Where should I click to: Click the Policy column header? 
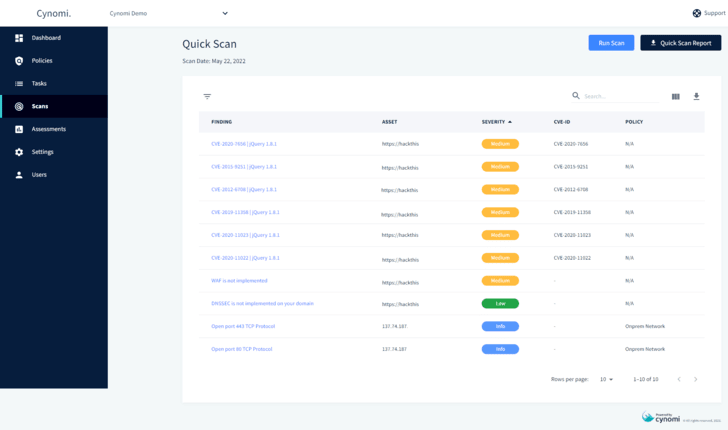coord(634,122)
